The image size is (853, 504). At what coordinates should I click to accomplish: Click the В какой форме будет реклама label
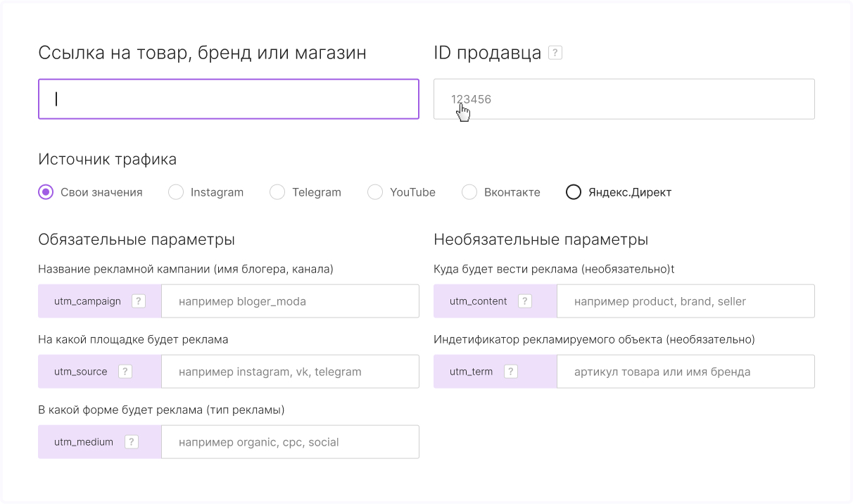pos(161,410)
